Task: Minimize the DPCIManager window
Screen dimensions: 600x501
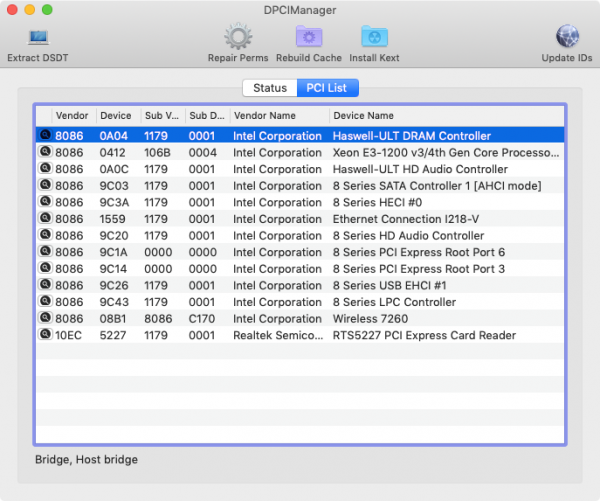Action: 29,9
